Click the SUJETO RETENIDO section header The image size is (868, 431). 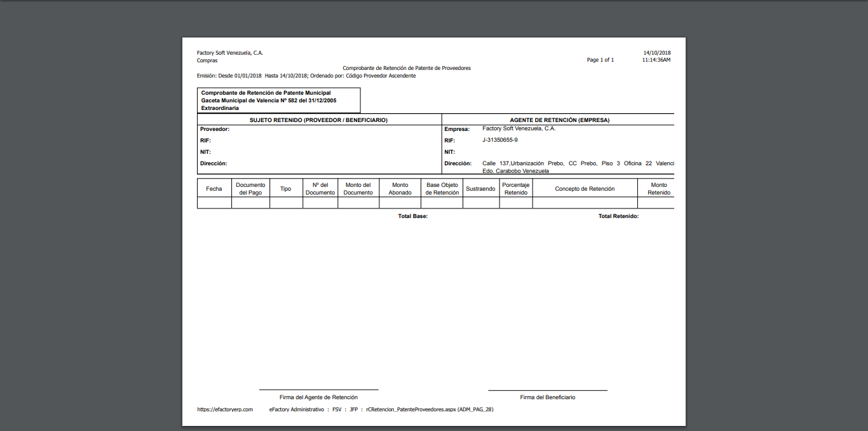318,120
